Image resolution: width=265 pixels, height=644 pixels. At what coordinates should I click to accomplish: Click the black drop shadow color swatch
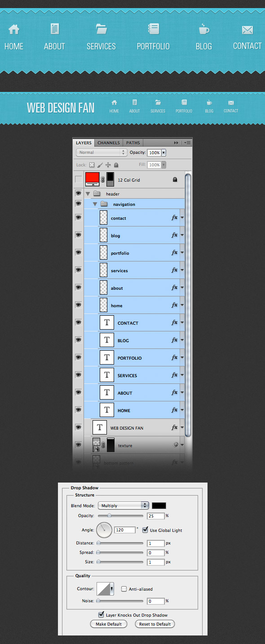tap(159, 505)
